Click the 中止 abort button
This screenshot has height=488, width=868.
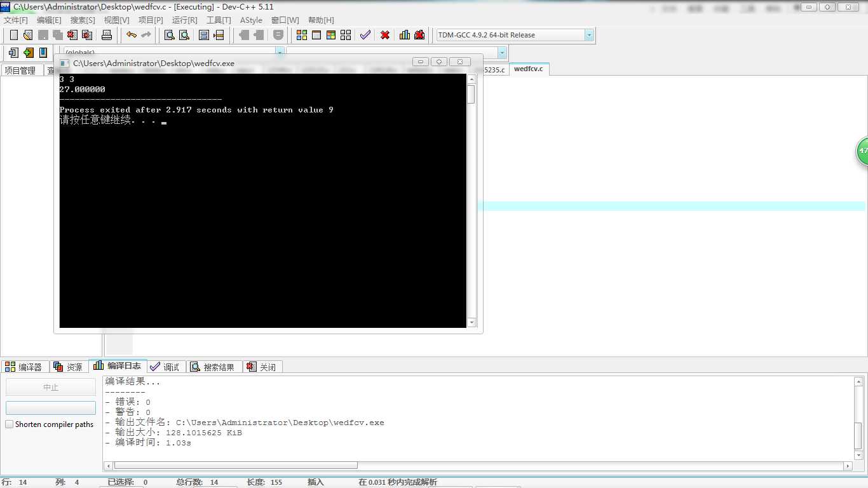(x=51, y=387)
